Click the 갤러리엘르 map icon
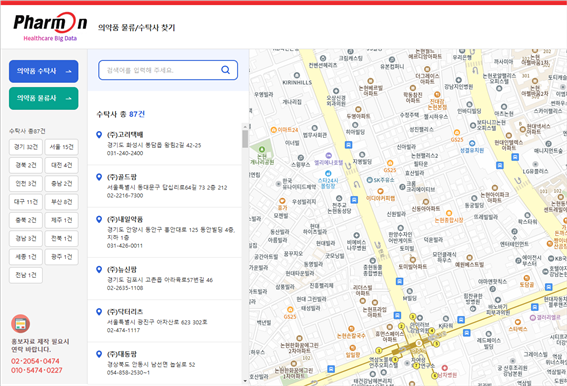 point(533,318)
